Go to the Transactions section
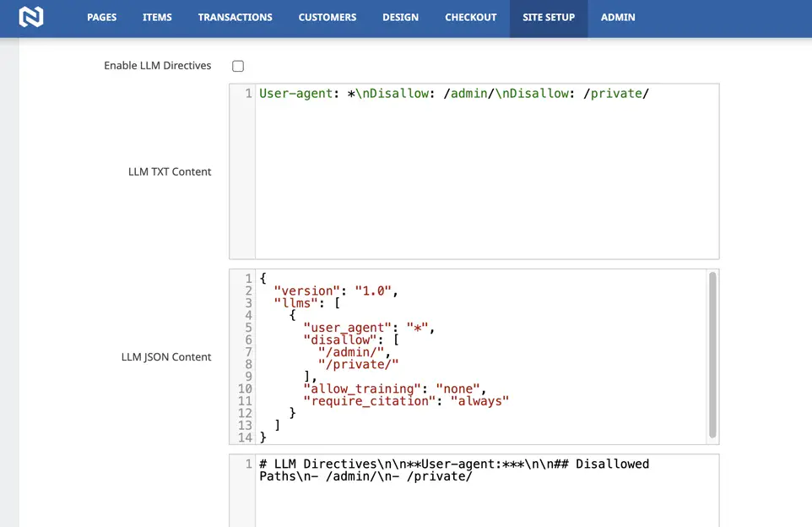The width and height of the screenshot is (812, 527). pyautogui.click(x=235, y=18)
